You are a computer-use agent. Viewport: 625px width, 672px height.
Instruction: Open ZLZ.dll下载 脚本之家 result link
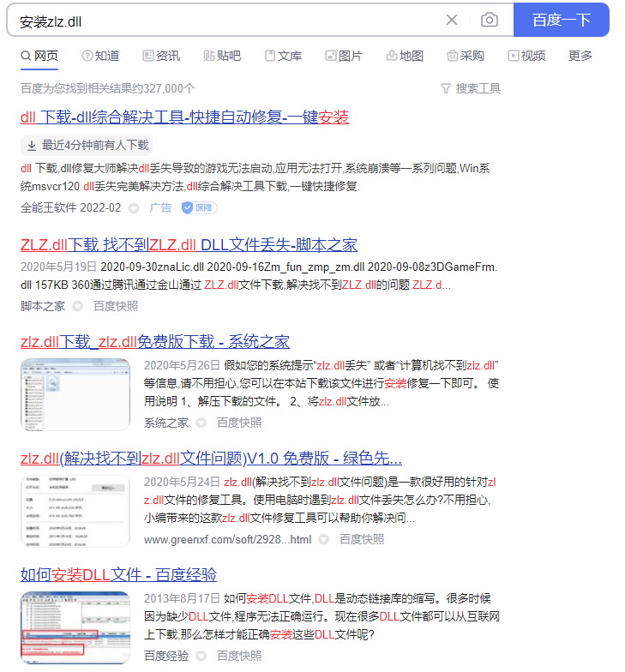[x=189, y=244]
